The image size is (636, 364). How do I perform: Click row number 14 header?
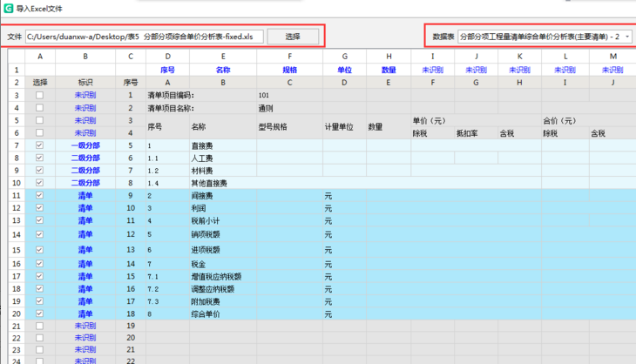(17, 235)
